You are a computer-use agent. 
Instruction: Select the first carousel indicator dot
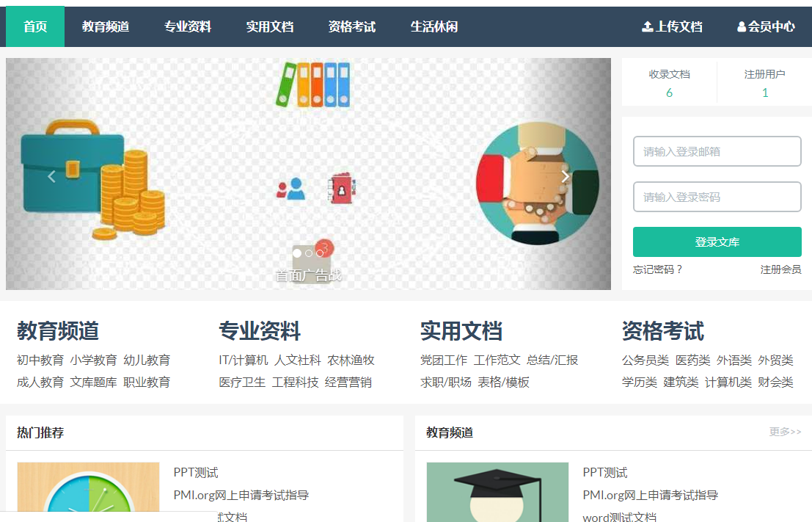tap(297, 253)
